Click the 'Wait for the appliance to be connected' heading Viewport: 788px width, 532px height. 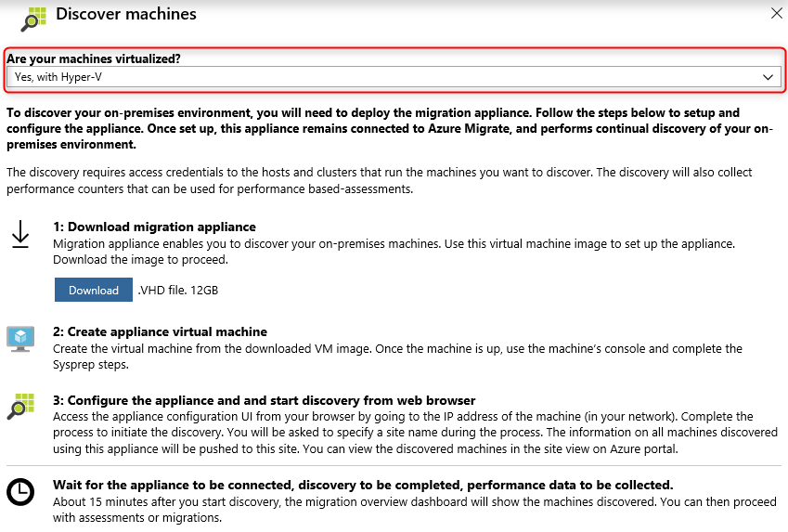(363, 485)
